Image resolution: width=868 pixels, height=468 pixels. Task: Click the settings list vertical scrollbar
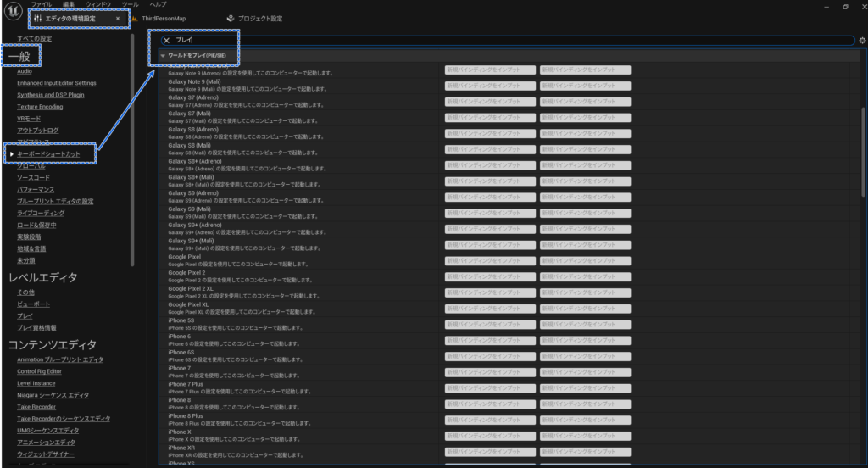click(862, 153)
